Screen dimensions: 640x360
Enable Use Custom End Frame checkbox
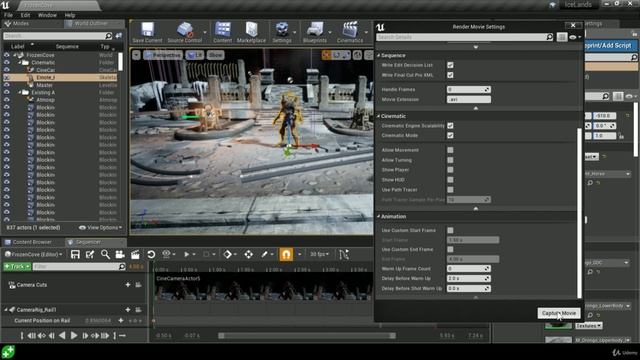[450, 249]
